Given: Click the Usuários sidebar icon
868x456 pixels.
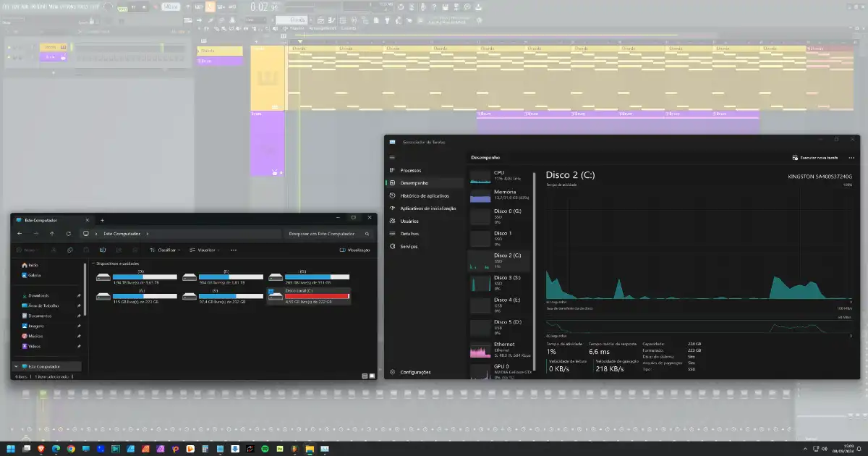Looking at the screenshot, I should [393, 221].
